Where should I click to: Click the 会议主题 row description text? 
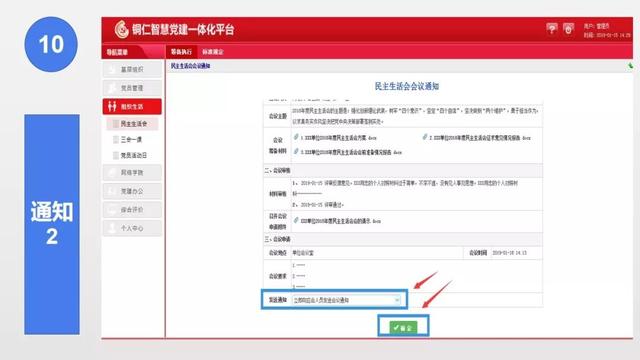point(415,116)
